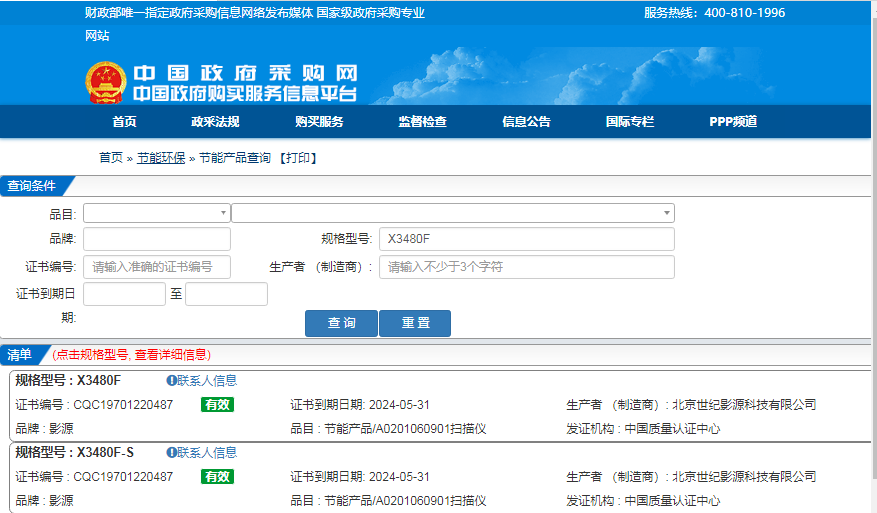The image size is (877, 513).
Task: Switch to PPP频道 navigation item
Action: tap(733, 122)
